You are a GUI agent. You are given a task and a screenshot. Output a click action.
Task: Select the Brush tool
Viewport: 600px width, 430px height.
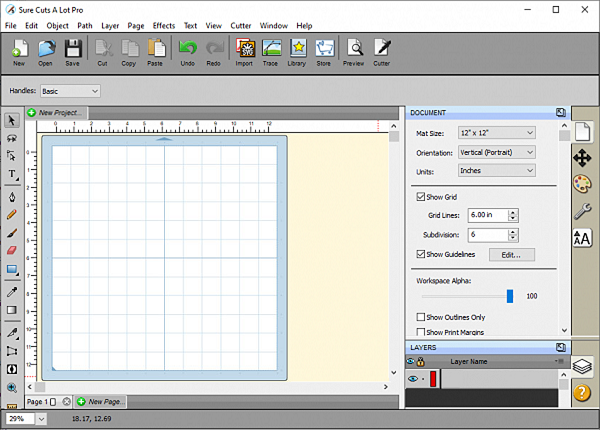click(x=12, y=233)
